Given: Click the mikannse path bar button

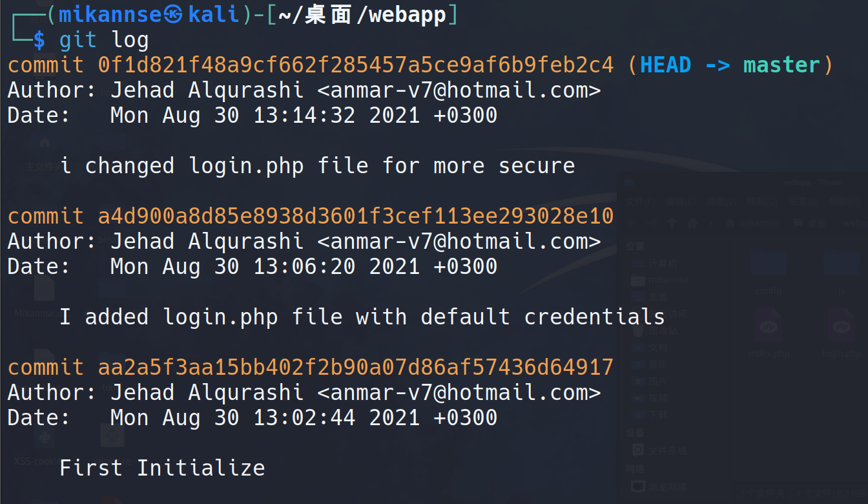Looking at the screenshot, I should (x=753, y=223).
